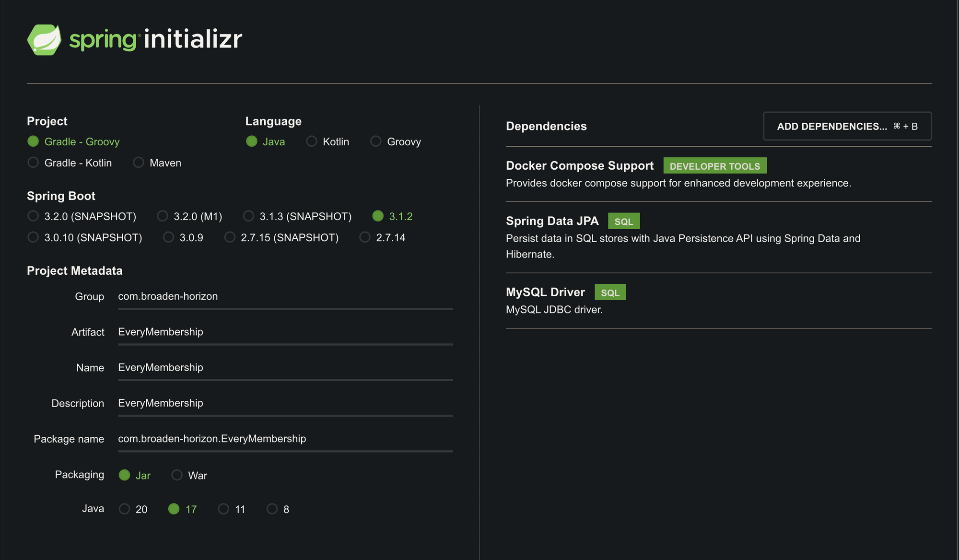959x560 pixels.
Task: Focus the Artifact text field
Action: tap(285, 332)
